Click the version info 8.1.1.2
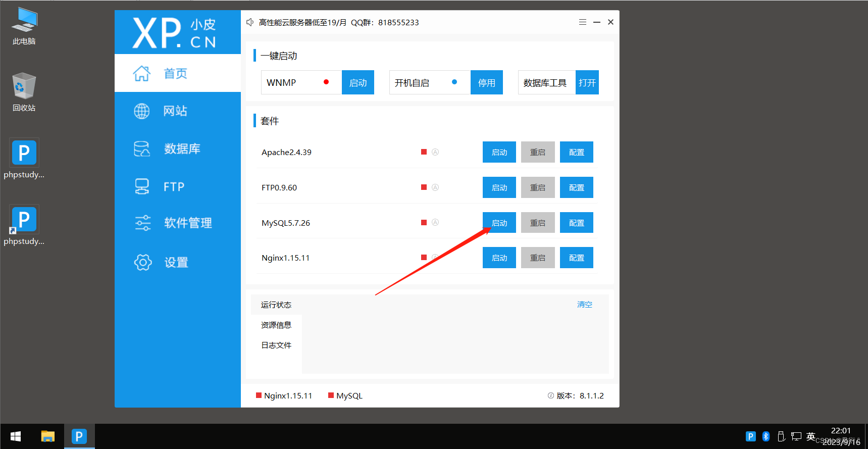 (576, 395)
